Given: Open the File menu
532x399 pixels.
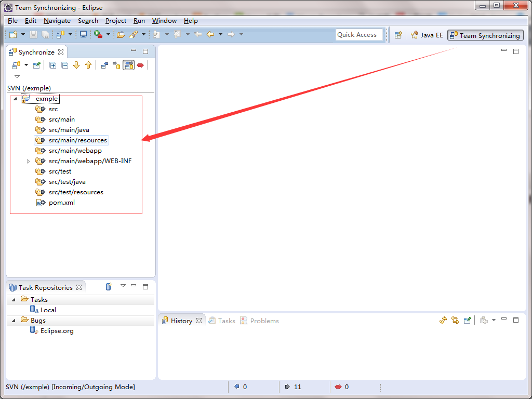Looking at the screenshot, I should (12, 21).
